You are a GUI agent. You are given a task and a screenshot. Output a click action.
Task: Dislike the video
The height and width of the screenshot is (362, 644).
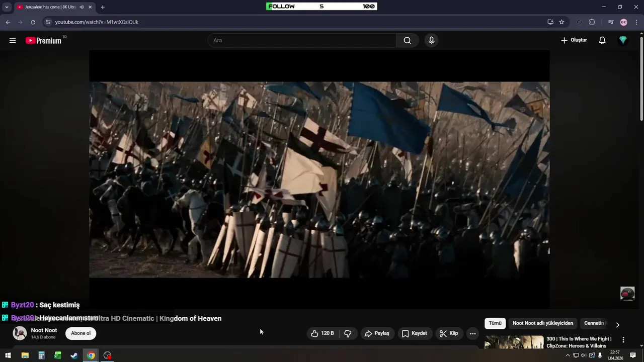click(x=348, y=333)
